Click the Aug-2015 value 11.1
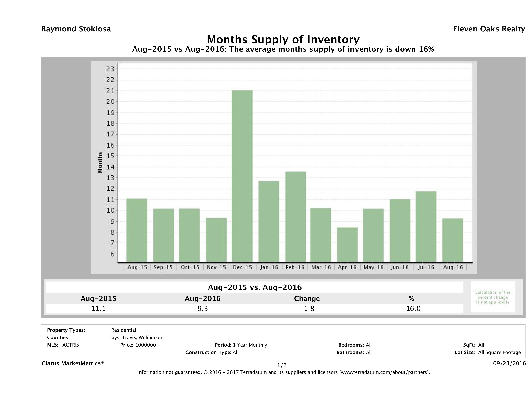 tap(99, 308)
